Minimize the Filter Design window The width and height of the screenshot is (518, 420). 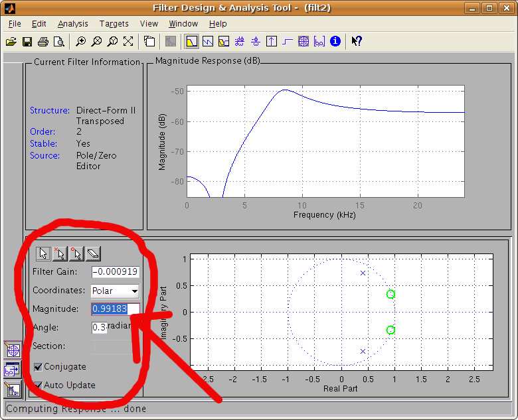point(472,8)
